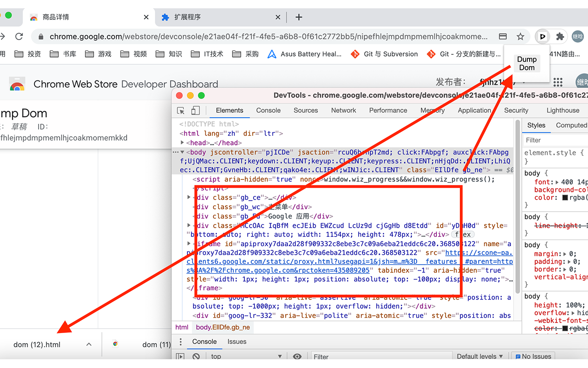588x368 pixels.
Task: Click the lock icon in address bar
Action: [x=41, y=37]
